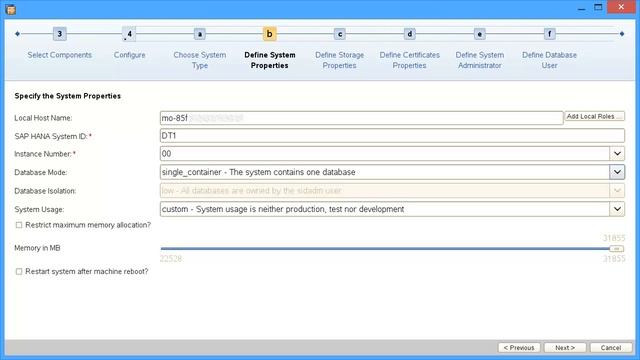Click the Define System Properties step label
The image size is (640, 360).
pyautogui.click(x=269, y=60)
